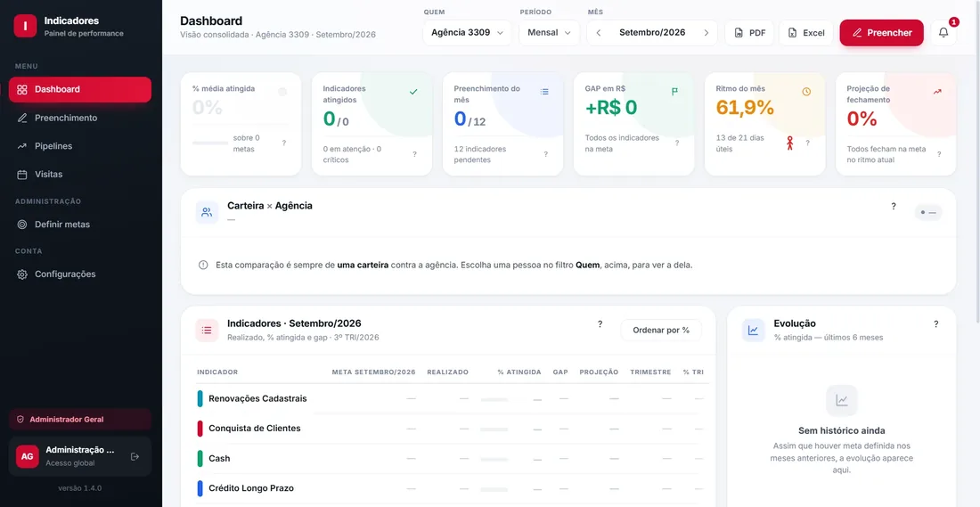The image size is (980, 507).
Task: Click the Carteira × Agência people icon
Action: click(x=207, y=212)
